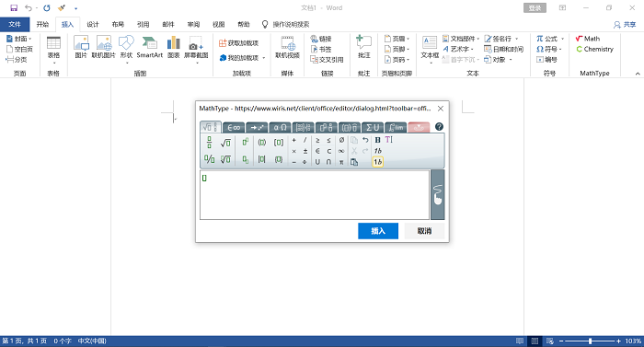Open MathType help question mark
Viewport: 644px width, 347px height.
(x=439, y=127)
